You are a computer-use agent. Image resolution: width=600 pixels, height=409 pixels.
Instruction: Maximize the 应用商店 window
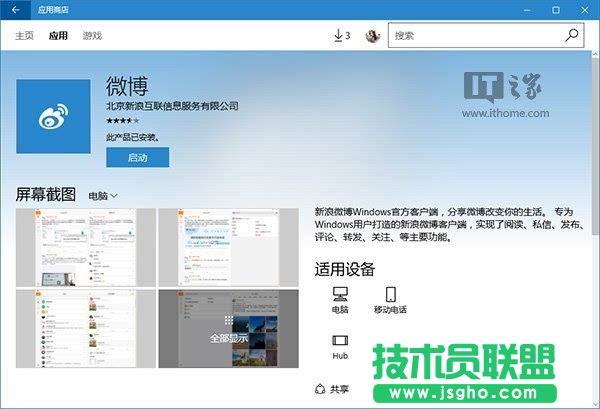[x=556, y=10]
